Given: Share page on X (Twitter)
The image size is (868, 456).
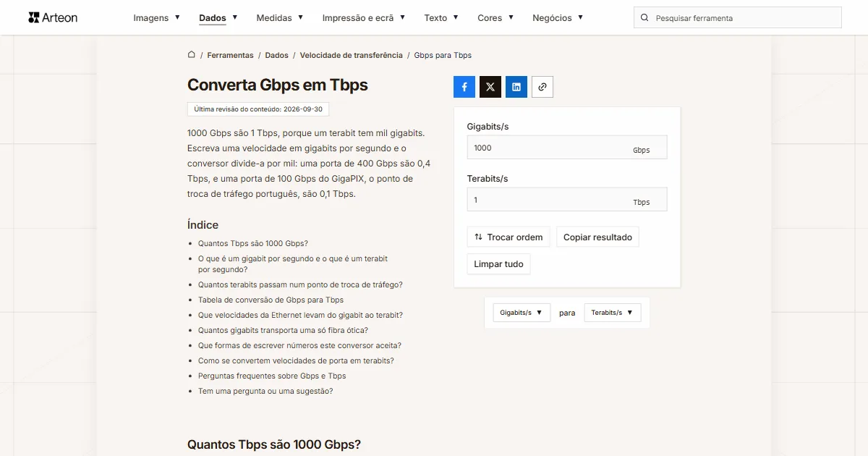Looking at the screenshot, I should pos(490,87).
